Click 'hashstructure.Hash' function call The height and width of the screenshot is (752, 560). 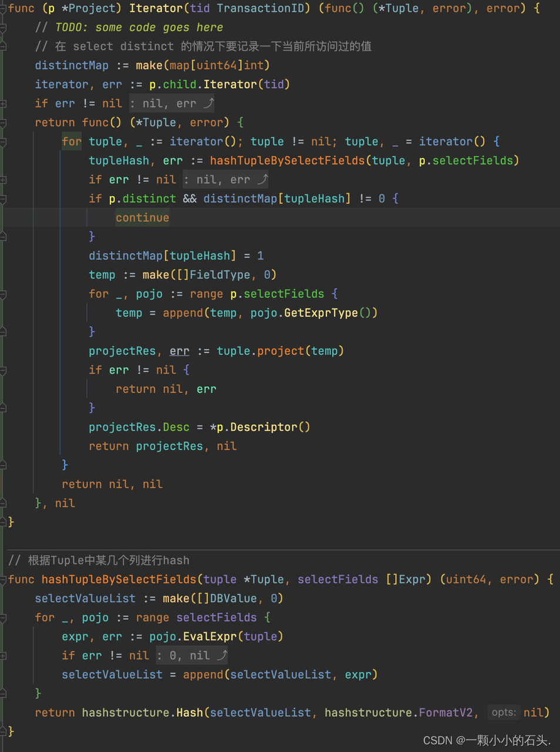(142, 713)
